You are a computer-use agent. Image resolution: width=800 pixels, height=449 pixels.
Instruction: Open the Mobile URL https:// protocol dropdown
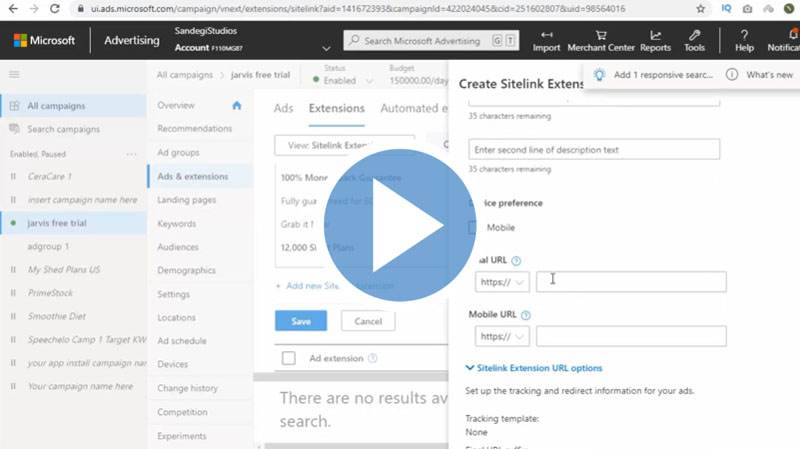pos(502,336)
